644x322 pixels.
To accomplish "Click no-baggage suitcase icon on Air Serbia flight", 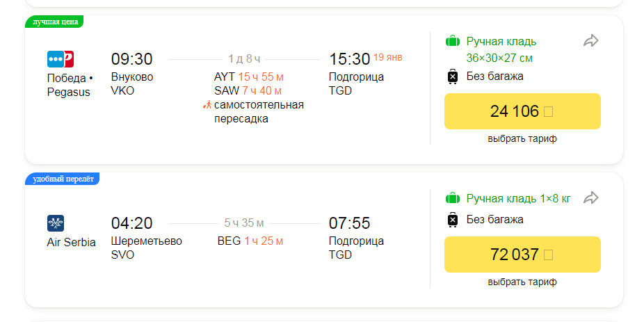I will 452,220.
